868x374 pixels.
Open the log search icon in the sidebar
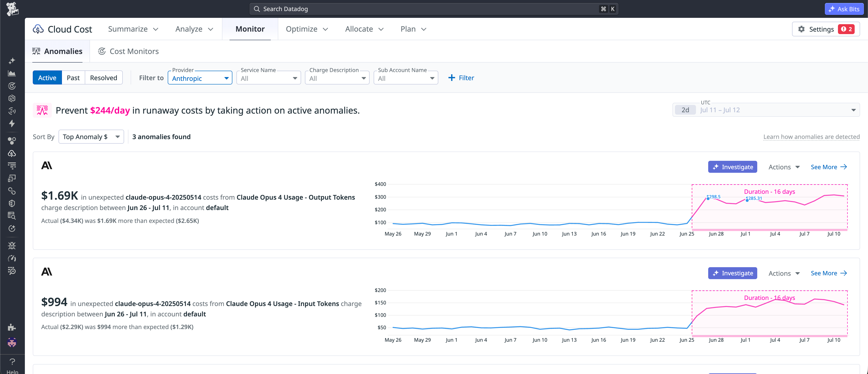[12, 271]
